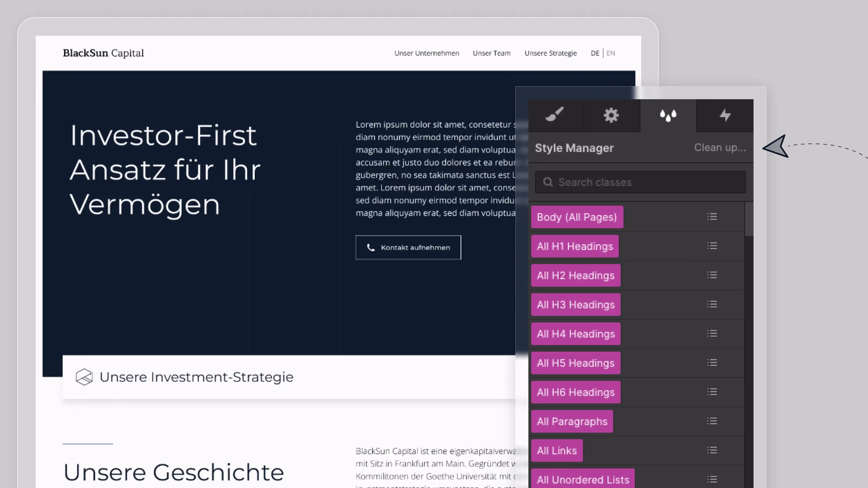Viewport: 868px width, 488px height.
Task: Select the All Unordered Lists tag
Action: pos(583,479)
